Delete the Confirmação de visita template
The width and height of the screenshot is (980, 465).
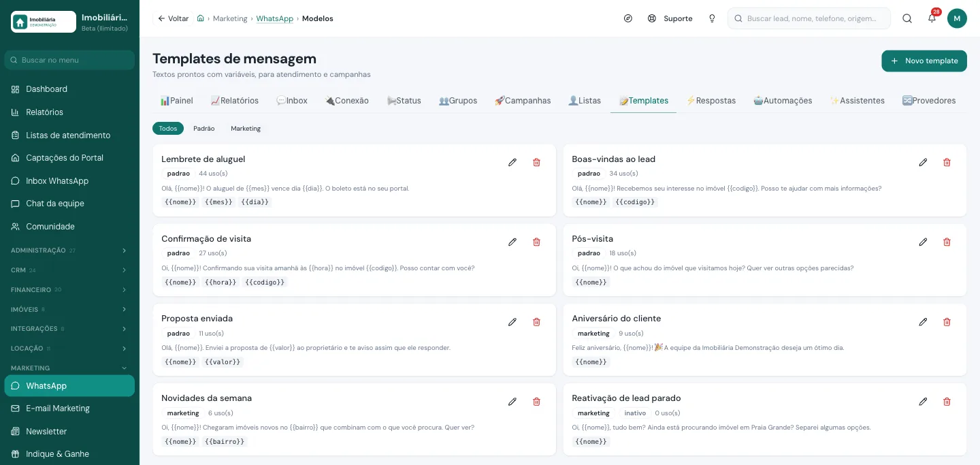(536, 242)
